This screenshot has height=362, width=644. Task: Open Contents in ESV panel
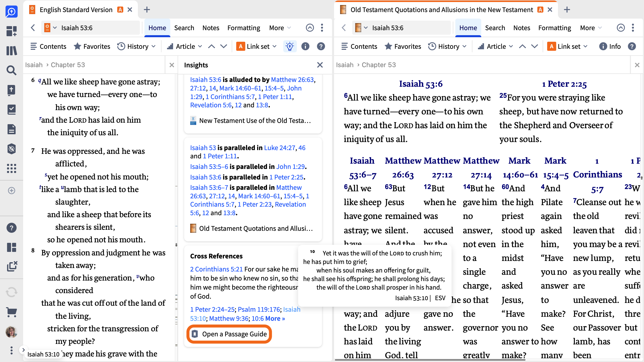coord(48,46)
